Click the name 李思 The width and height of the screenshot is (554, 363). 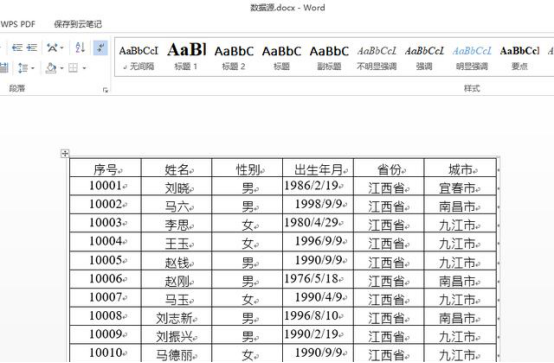(177, 225)
